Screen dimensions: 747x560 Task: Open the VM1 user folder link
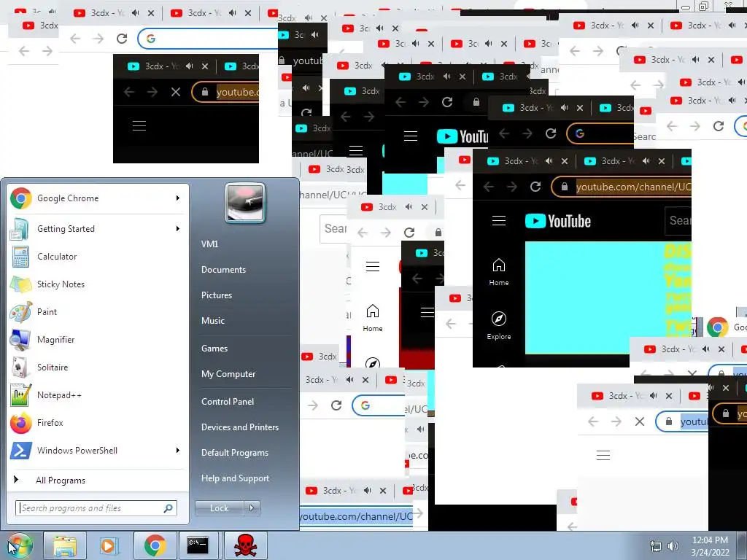[x=209, y=244]
